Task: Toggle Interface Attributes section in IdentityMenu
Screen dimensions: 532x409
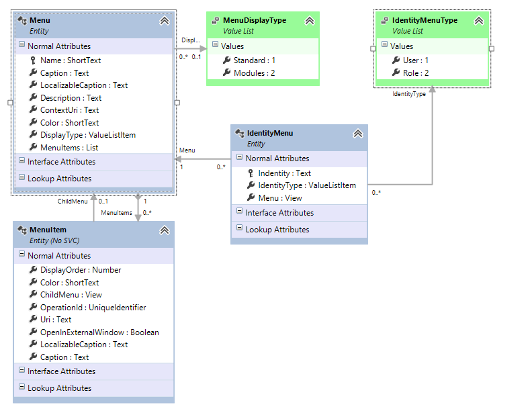Action: click(x=240, y=211)
